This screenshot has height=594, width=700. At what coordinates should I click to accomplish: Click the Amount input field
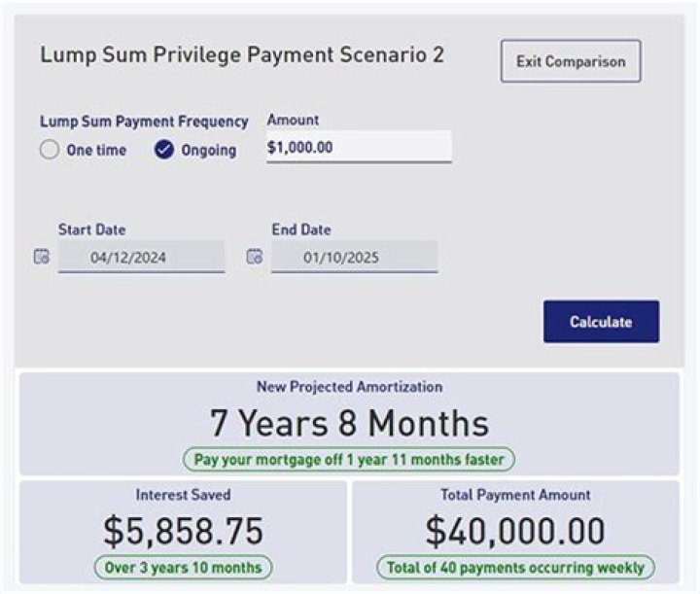pyautogui.click(x=359, y=148)
